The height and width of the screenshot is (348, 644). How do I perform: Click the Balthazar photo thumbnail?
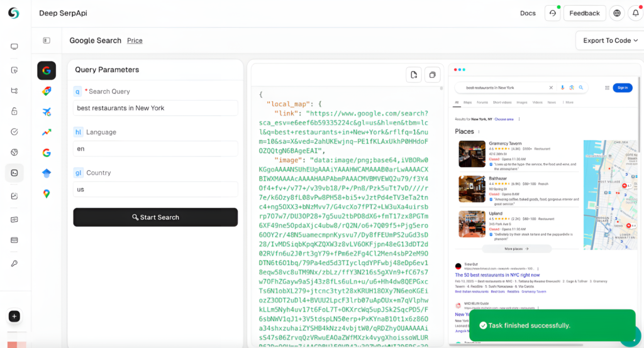point(472,189)
